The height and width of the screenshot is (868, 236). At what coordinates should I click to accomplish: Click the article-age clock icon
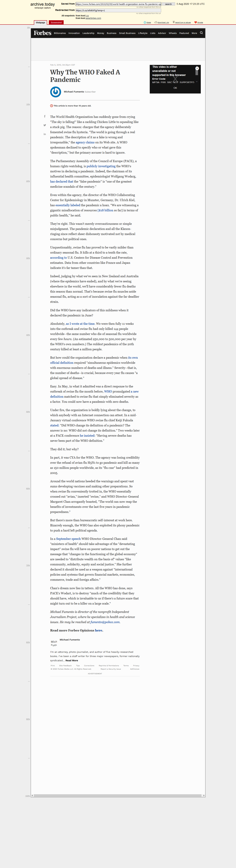52,105
